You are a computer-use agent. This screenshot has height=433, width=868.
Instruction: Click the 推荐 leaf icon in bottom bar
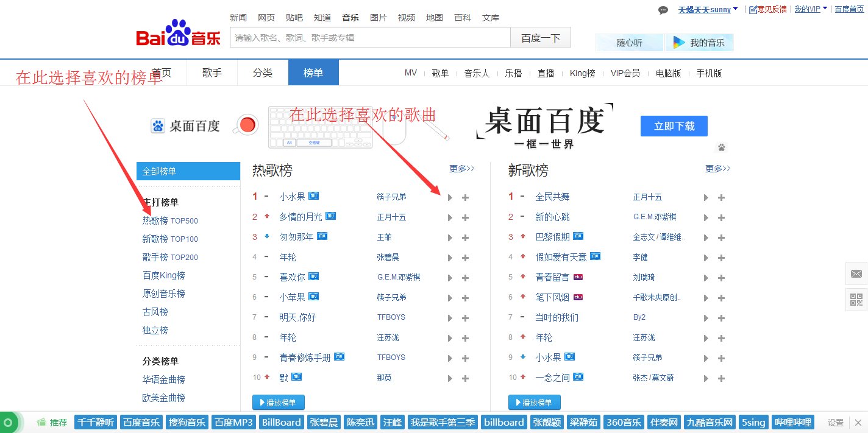tap(41, 422)
